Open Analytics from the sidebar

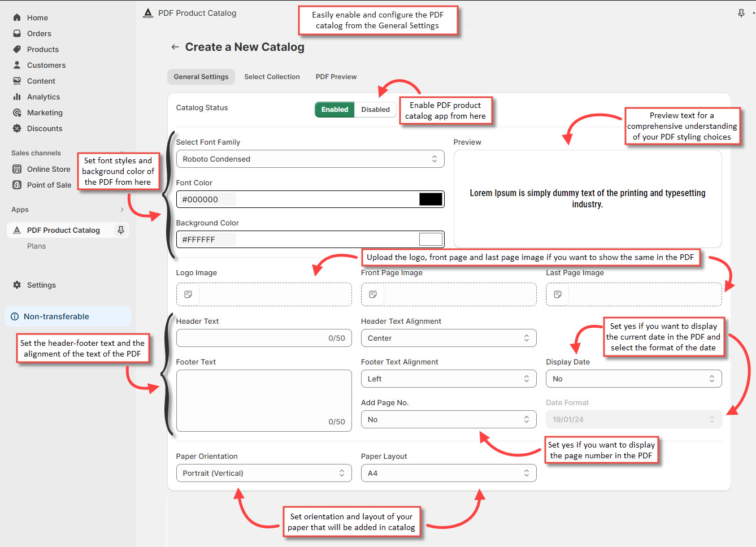click(x=42, y=97)
